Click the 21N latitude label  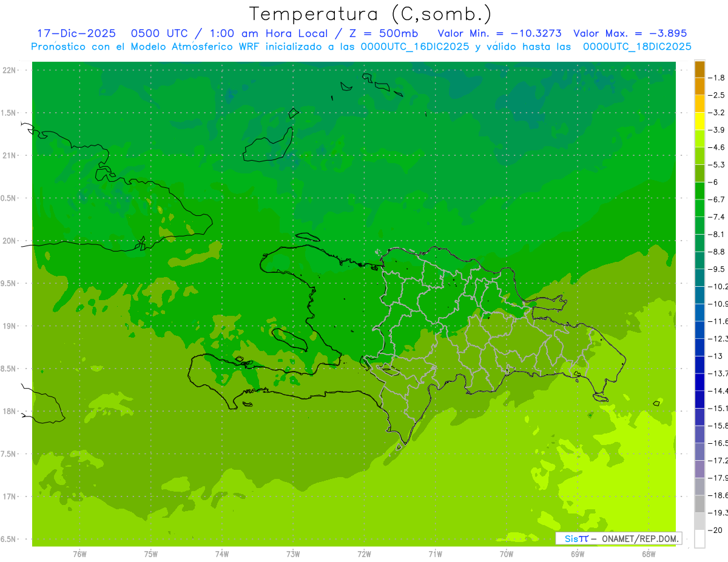tap(9, 155)
